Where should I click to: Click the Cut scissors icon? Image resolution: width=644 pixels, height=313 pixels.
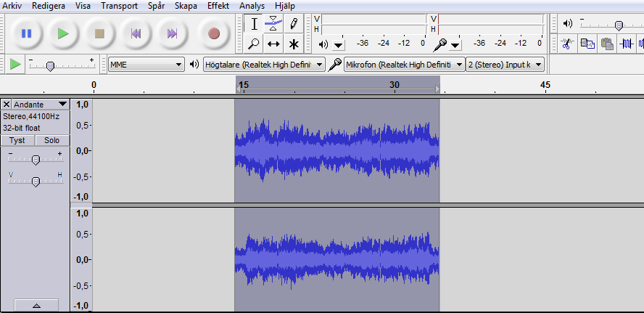(x=567, y=44)
